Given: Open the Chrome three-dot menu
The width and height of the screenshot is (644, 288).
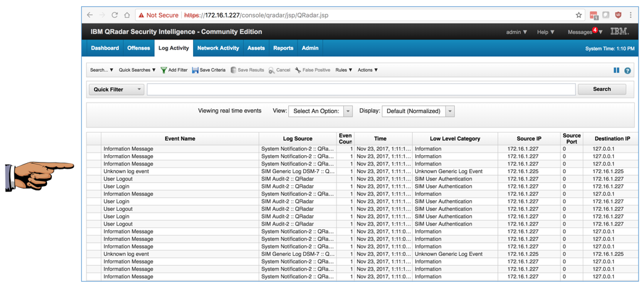Looking at the screenshot, I should pos(630,15).
